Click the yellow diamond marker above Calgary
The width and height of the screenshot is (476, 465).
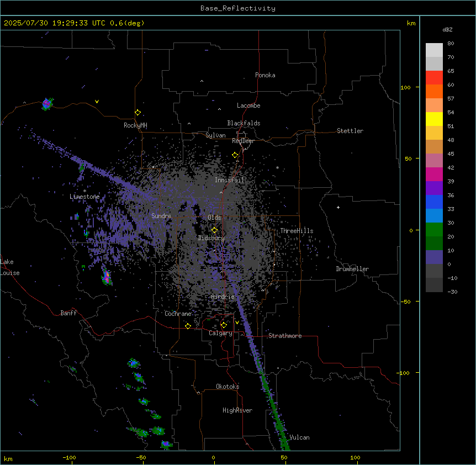(224, 325)
